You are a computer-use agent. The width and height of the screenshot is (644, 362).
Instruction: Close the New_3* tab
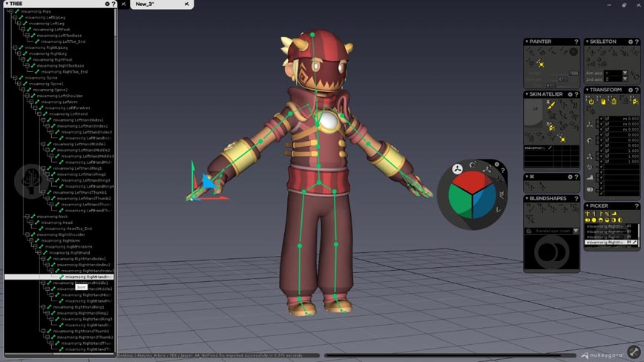click(186, 4)
